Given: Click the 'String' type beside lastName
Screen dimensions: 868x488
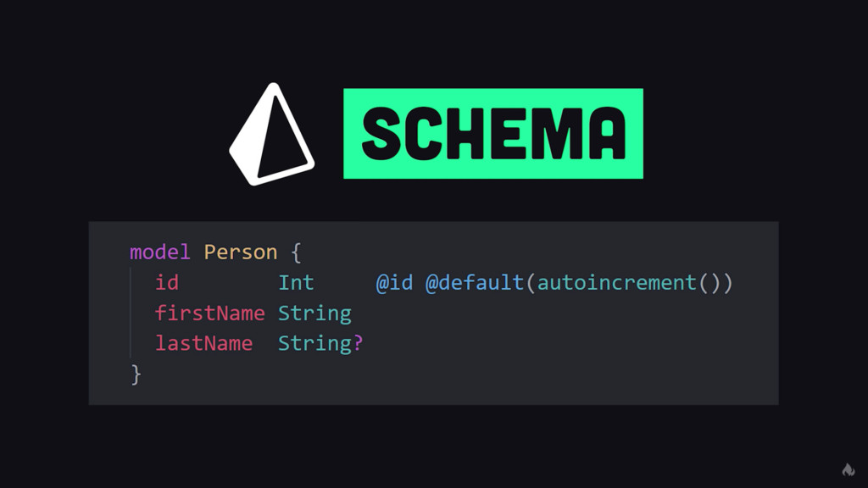Looking at the screenshot, I should click(314, 344).
